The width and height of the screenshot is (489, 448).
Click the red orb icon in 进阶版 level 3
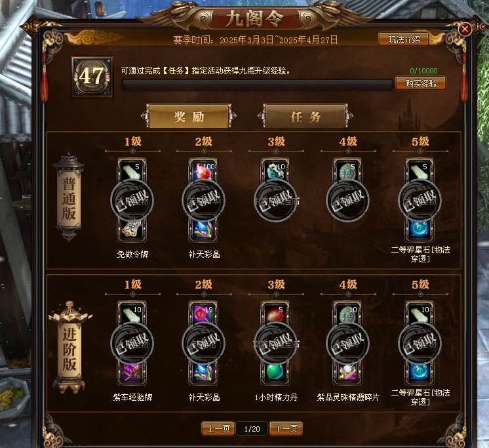pyautogui.click(x=275, y=313)
